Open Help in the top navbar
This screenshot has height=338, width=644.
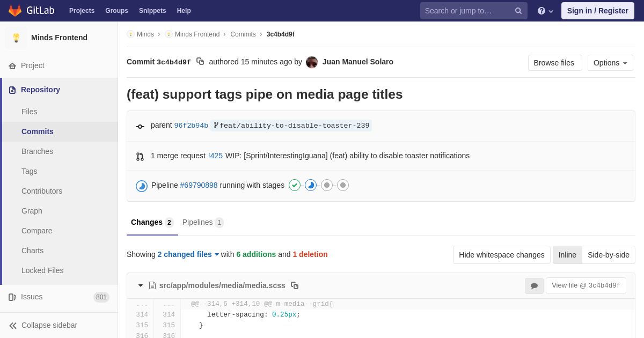184,11
